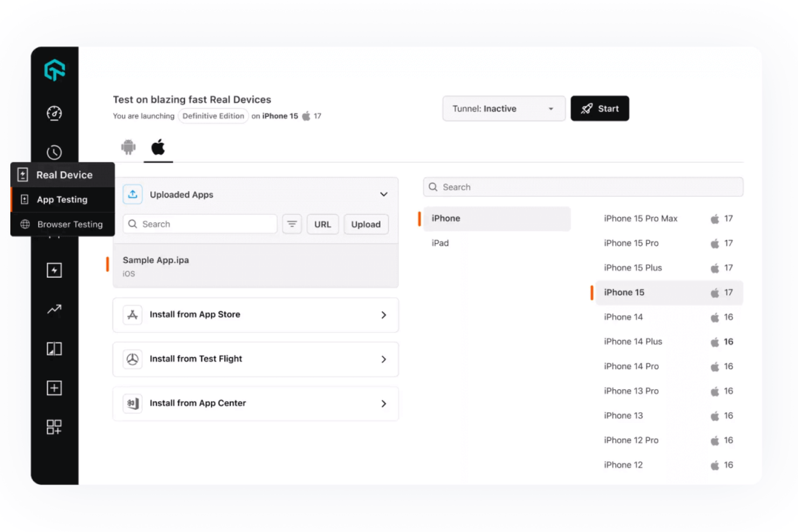Screen dimensions: 798x532
Task: Click the Start button
Action: click(600, 108)
